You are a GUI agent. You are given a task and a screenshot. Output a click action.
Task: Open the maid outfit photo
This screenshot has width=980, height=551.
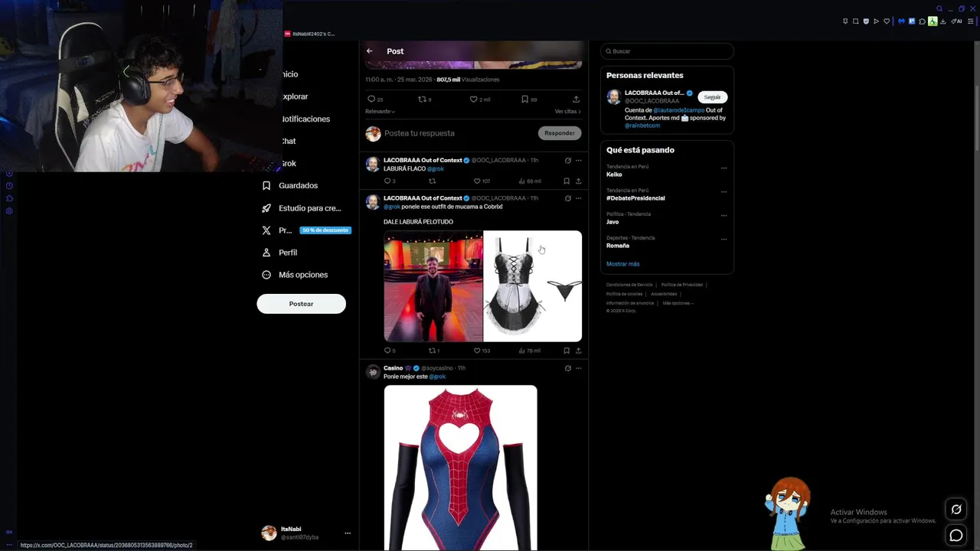tap(533, 286)
